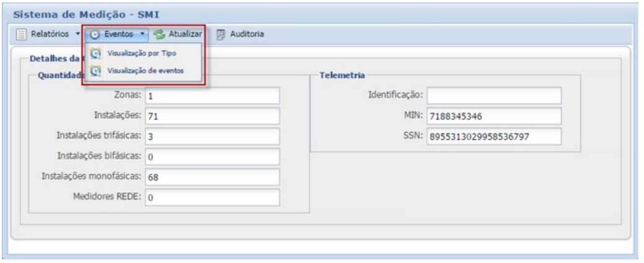Click the Instalações monofásicas field
Viewport: 644px width, 263px height.
click(212, 176)
